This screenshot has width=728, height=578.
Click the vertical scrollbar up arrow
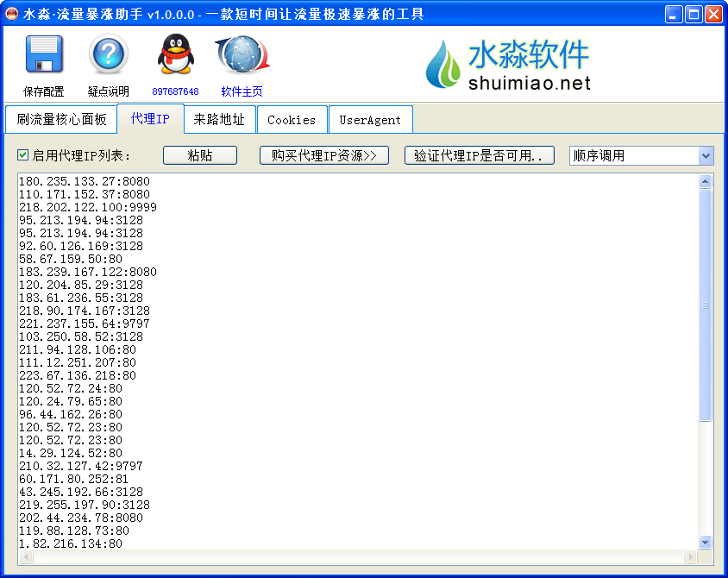706,181
